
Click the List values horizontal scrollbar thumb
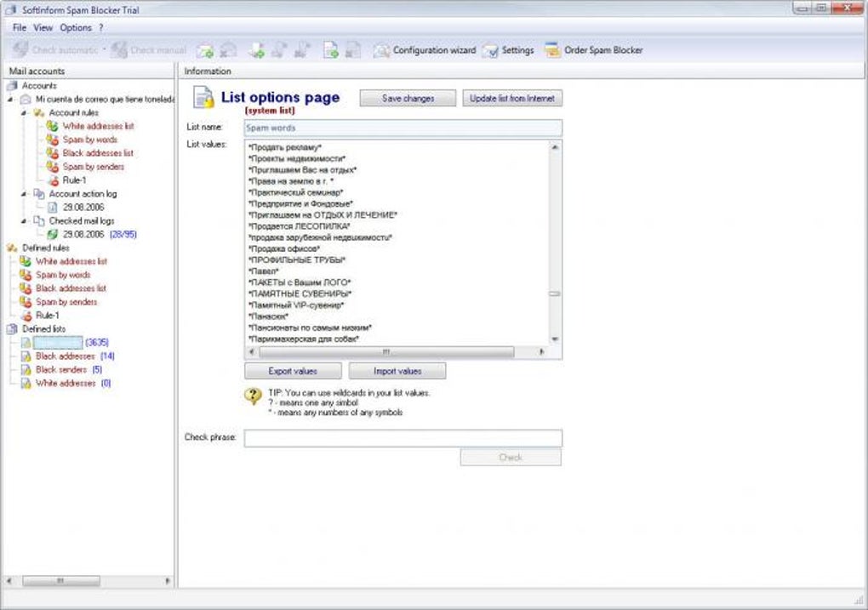386,352
